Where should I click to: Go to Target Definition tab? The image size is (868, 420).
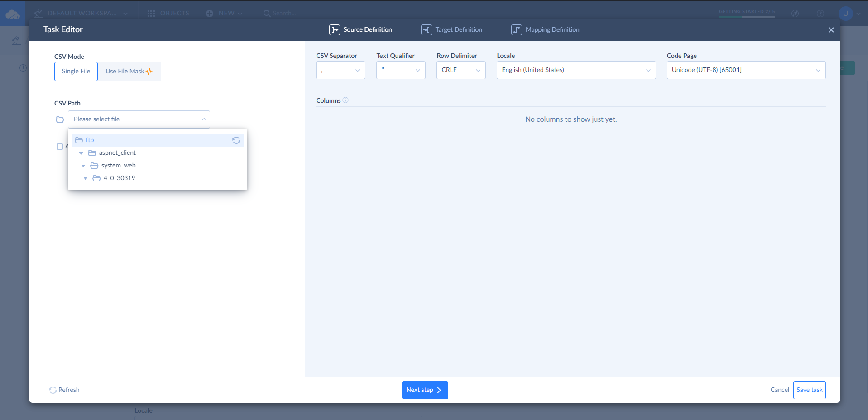[452, 30]
